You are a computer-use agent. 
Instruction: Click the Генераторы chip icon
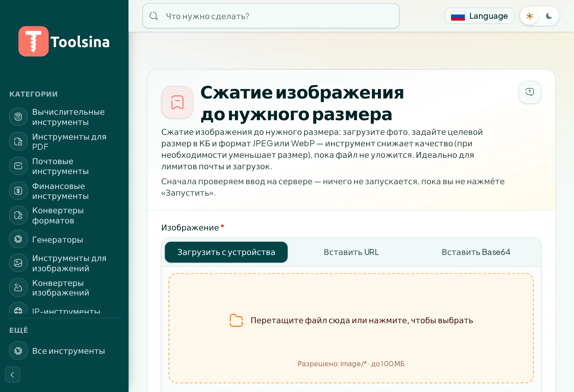pos(18,239)
